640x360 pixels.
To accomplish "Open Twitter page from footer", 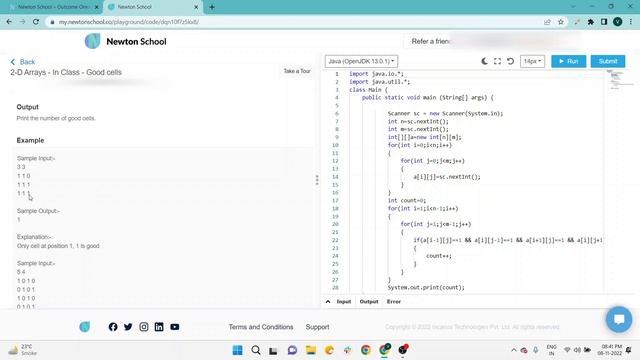I will click(x=128, y=327).
